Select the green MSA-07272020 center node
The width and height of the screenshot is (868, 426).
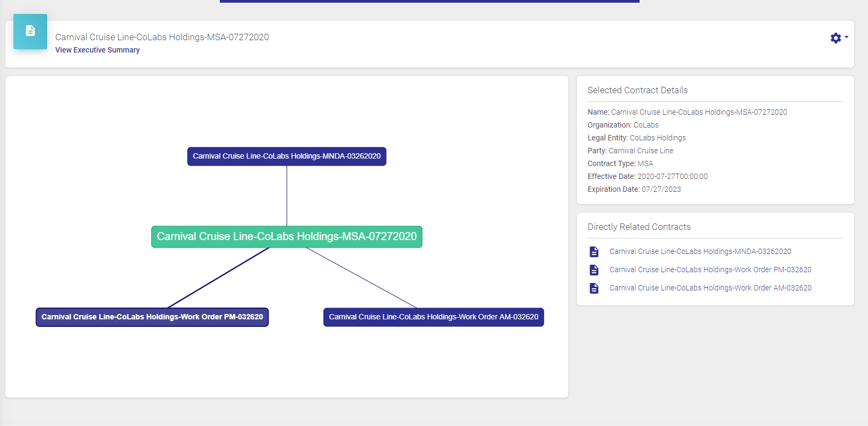point(287,237)
